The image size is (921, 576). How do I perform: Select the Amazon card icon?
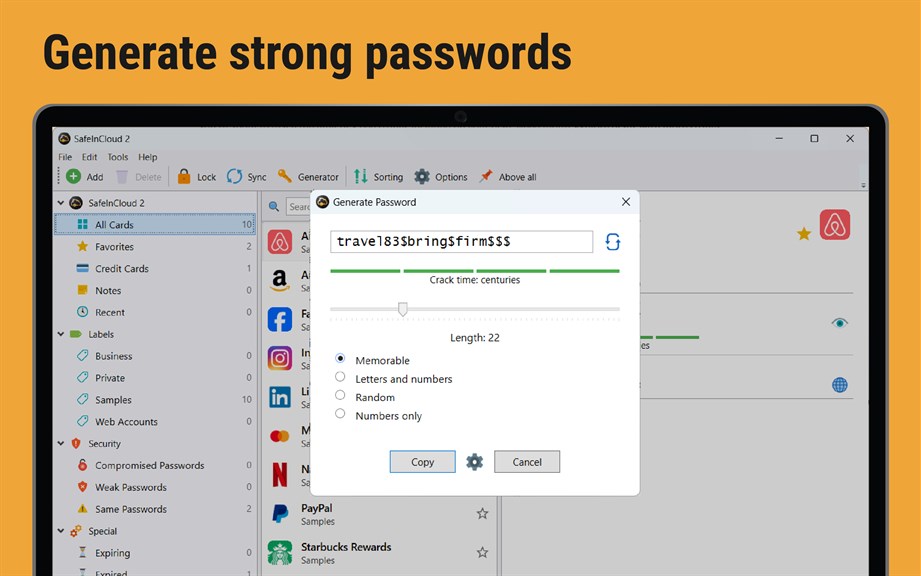[x=280, y=281]
